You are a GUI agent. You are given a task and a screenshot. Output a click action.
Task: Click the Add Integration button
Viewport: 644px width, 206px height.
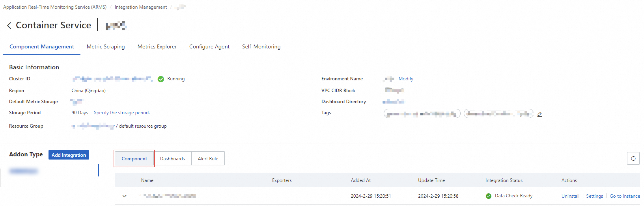[69, 155]
